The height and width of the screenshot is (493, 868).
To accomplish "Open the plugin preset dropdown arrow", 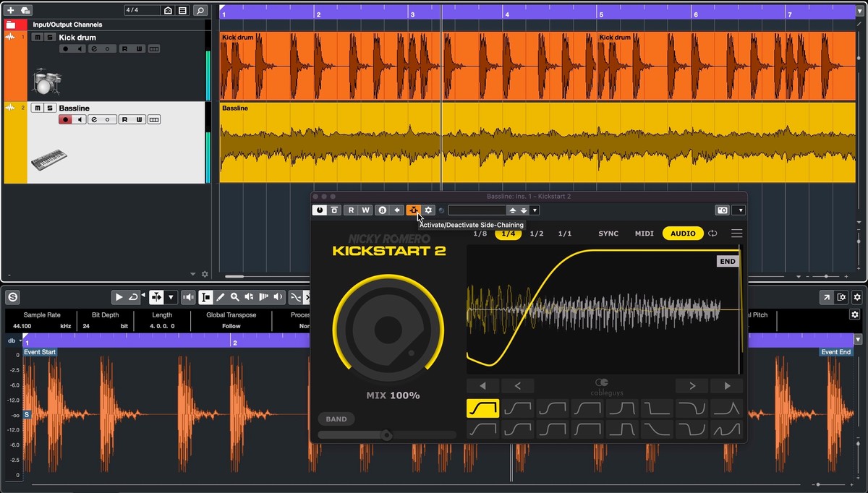I will [x=535, y=210].
